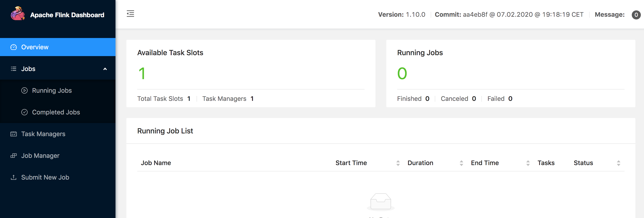Open the Running Jobs menu item
The width and height of the screenshot is (644, 218).
52,91
